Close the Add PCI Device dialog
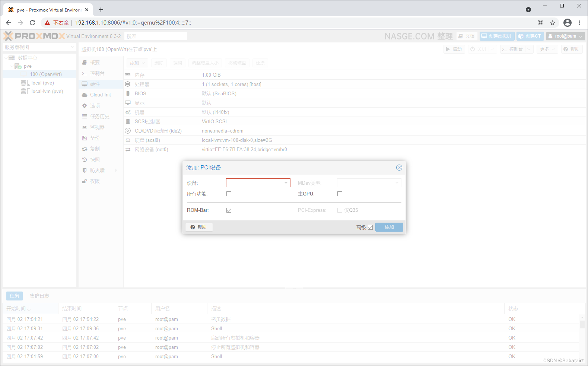Viewport: 588px width, 366px height. pyautogui.click(x=399, y=168)
